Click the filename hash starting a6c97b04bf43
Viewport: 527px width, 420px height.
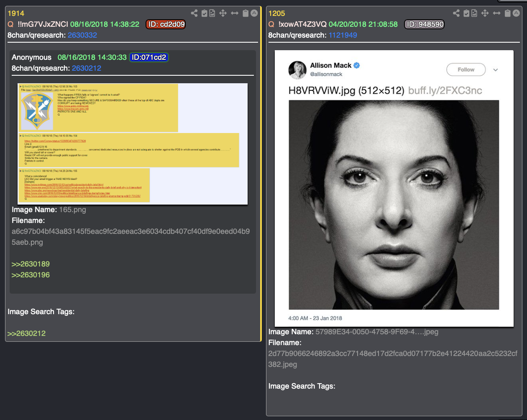131,237
